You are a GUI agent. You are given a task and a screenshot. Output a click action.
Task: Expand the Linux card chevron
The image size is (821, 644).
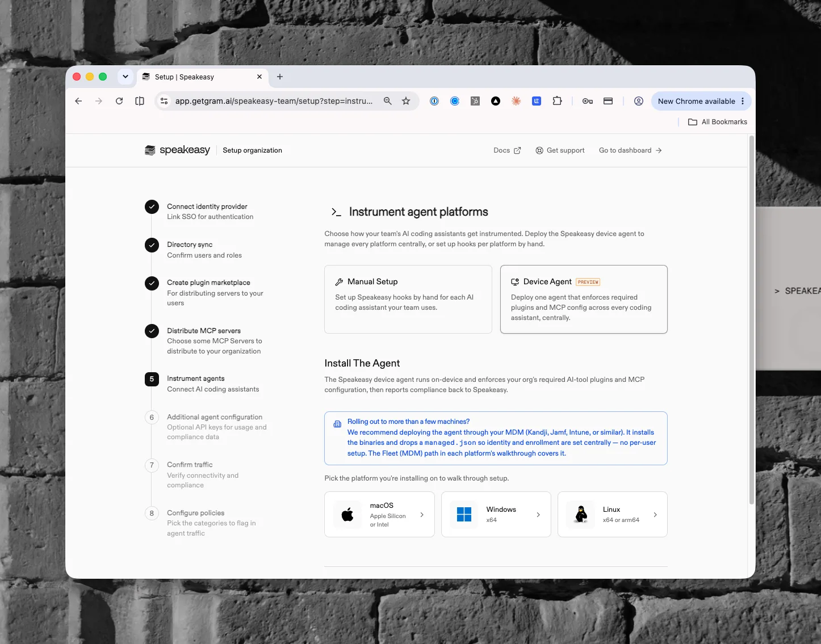point(655,515)
